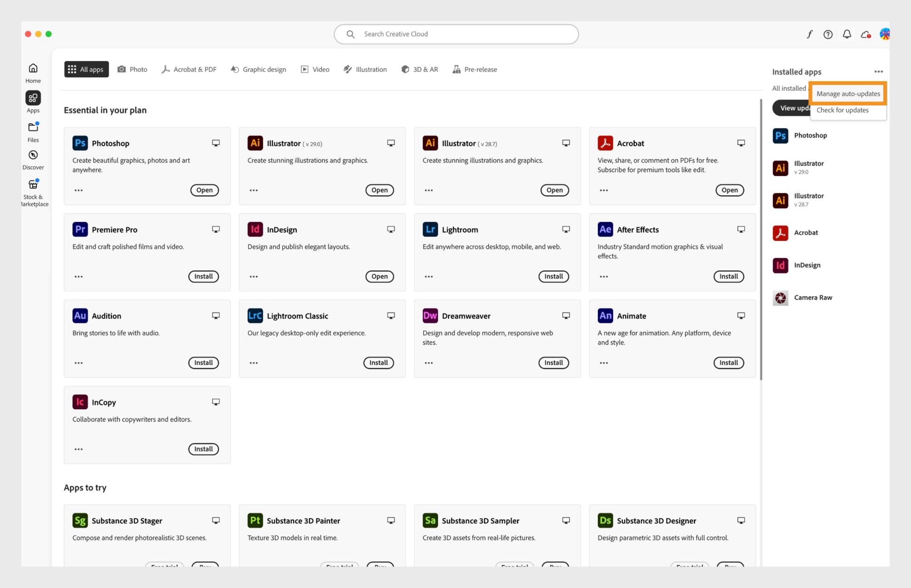Open the help question mark icon

click(x=828, y=34)
